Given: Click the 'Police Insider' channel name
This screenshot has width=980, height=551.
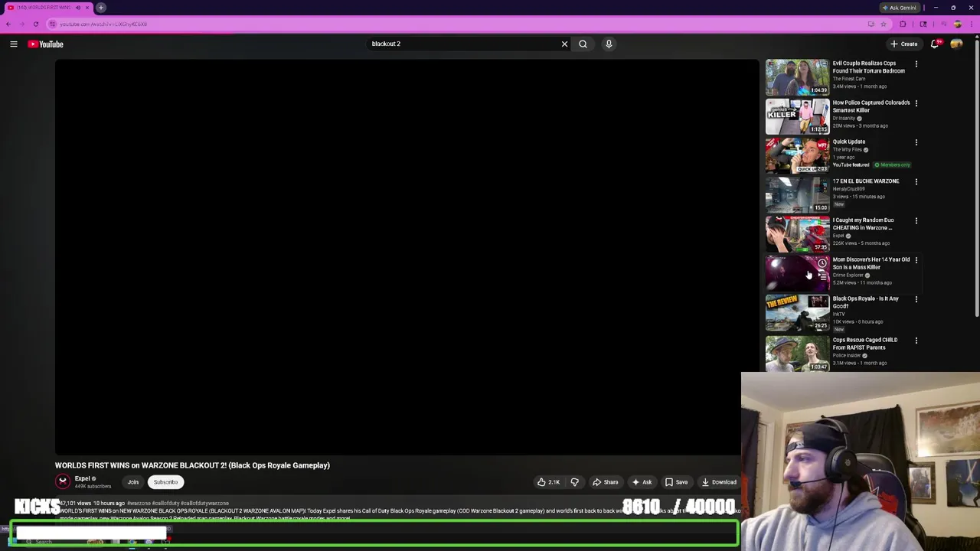Looking at the screenshot, I should (x=847, y=355).
